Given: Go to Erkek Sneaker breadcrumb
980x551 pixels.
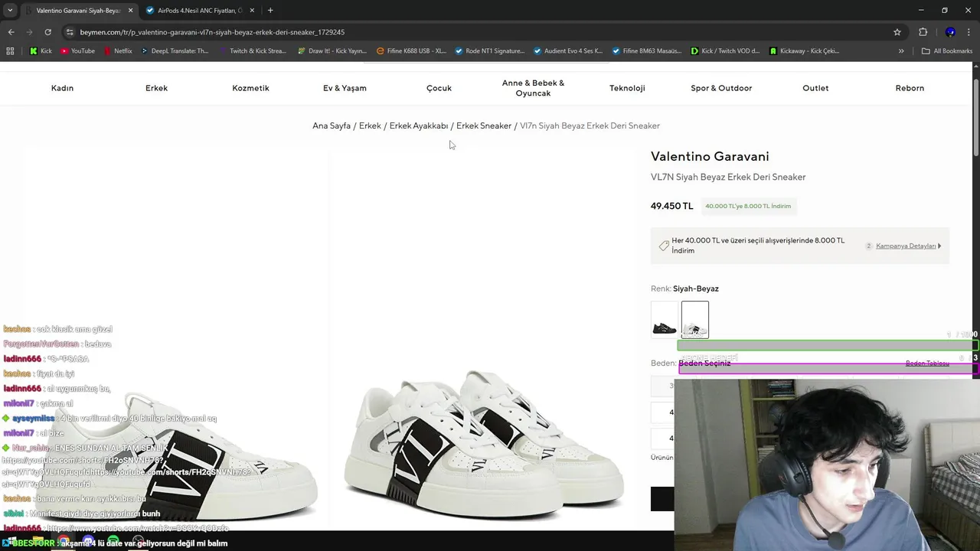Looking at the screenshot, I should point(484,126).
